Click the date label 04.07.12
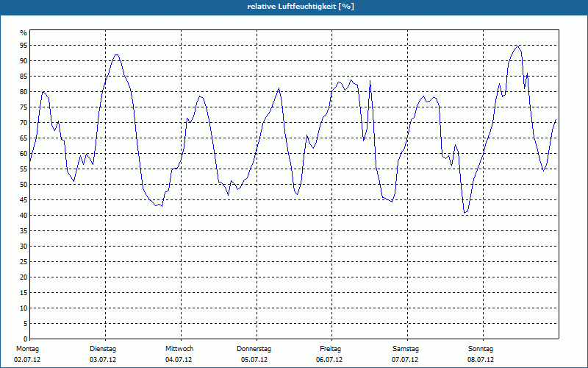Image resolution: width=588 pixels, height=368 pixels. [179, 360]
